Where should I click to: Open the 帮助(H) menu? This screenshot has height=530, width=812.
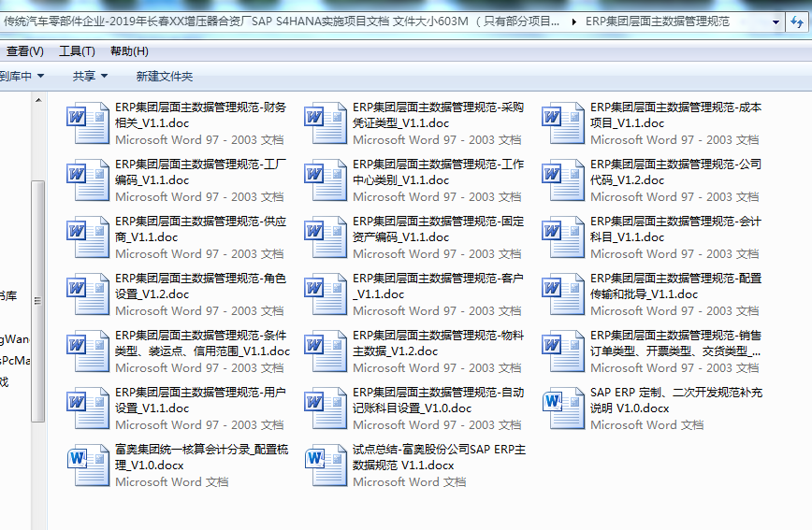(x=129, y=51)
